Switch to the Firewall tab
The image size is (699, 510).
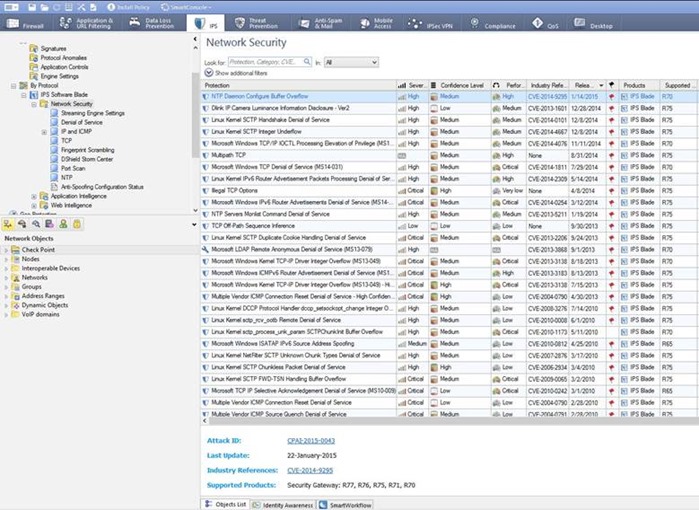coord(25,23)
